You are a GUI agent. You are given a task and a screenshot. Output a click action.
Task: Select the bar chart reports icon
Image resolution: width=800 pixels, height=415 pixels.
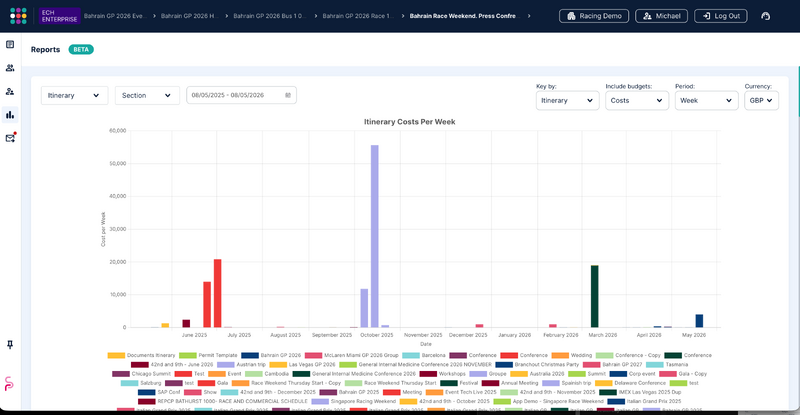[x=10, y=115]
